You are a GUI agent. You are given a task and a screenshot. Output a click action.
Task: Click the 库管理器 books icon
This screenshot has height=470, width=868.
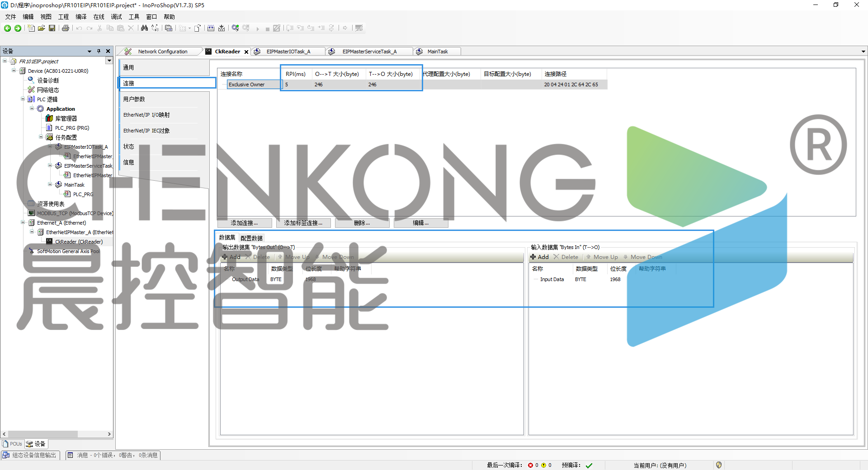49,118
